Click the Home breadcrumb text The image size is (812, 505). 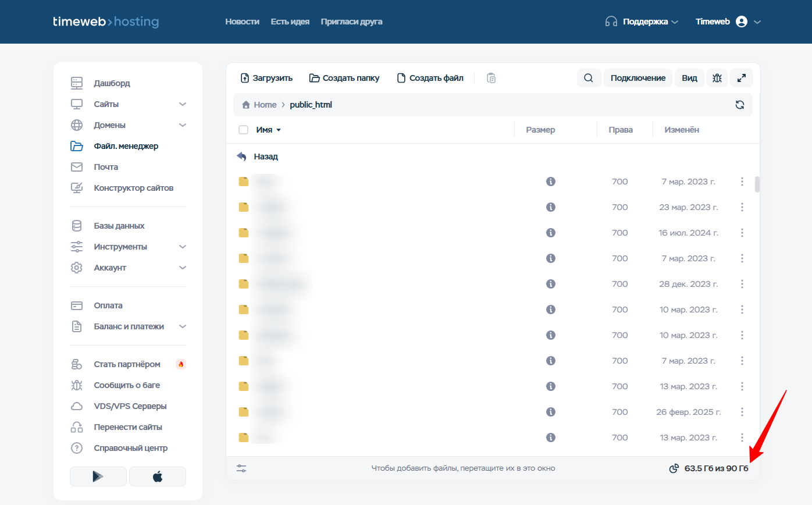tap(265, 105)
